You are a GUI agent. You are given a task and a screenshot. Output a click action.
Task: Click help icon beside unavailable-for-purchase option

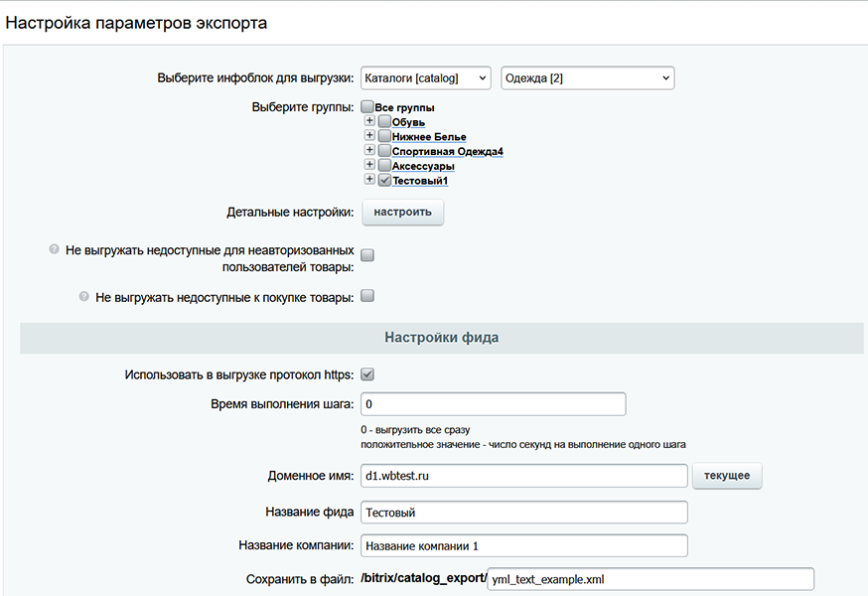pyautogui.click(x=83, y=296)
